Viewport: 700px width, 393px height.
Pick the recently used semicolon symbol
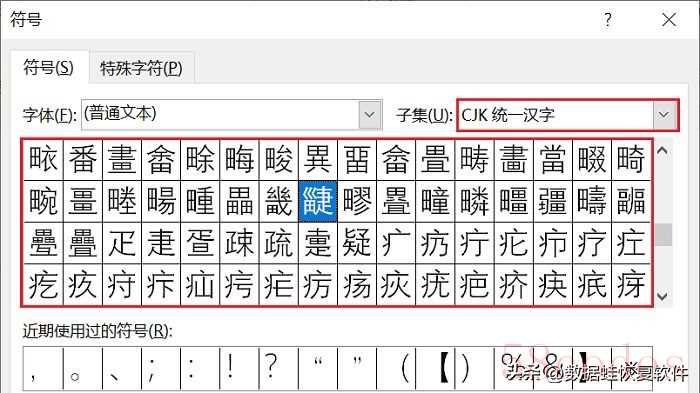[x=161, y=368]
